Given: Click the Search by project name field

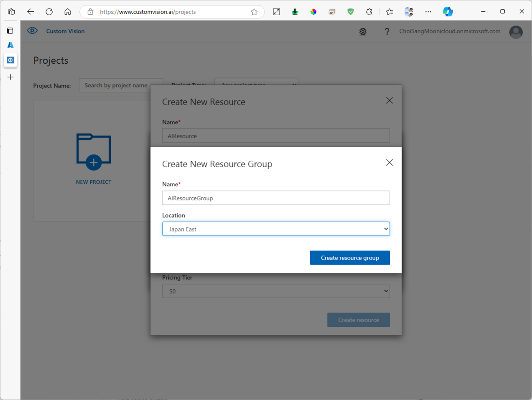Looking at the screenshot, I should [121, 85].
